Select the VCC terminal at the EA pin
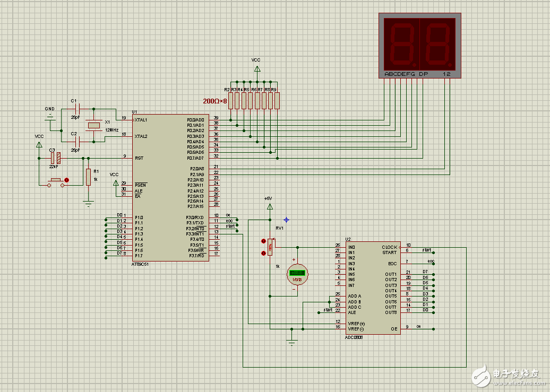 pyautogui.click(x=116, y=182)
